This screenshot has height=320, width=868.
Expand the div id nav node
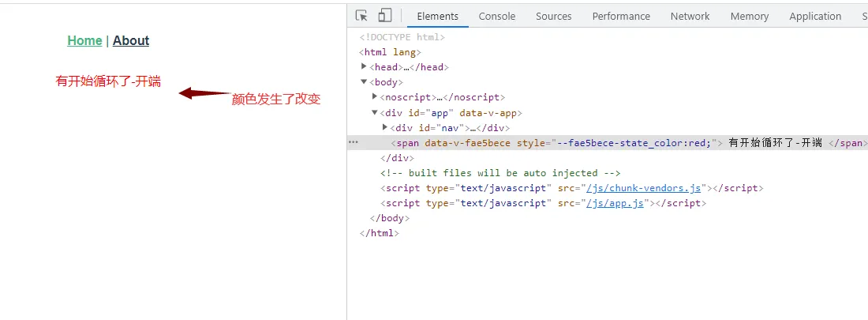pos(385,127)
